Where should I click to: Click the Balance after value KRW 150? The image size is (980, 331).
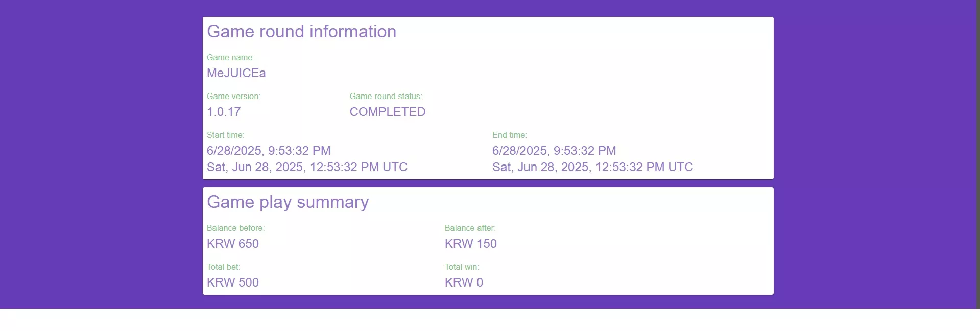pyautogui.click(x=470, y=244)
